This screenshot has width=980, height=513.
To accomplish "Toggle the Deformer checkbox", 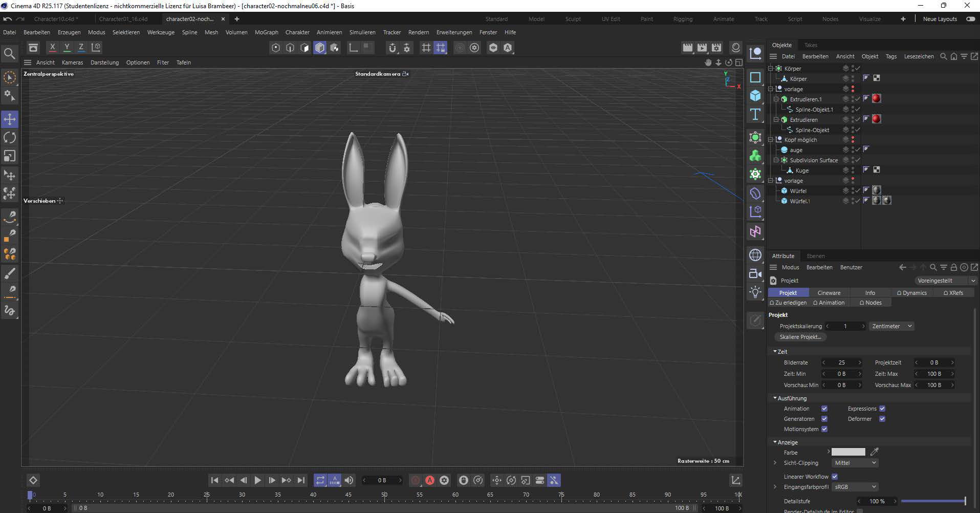I will point(882,419).
